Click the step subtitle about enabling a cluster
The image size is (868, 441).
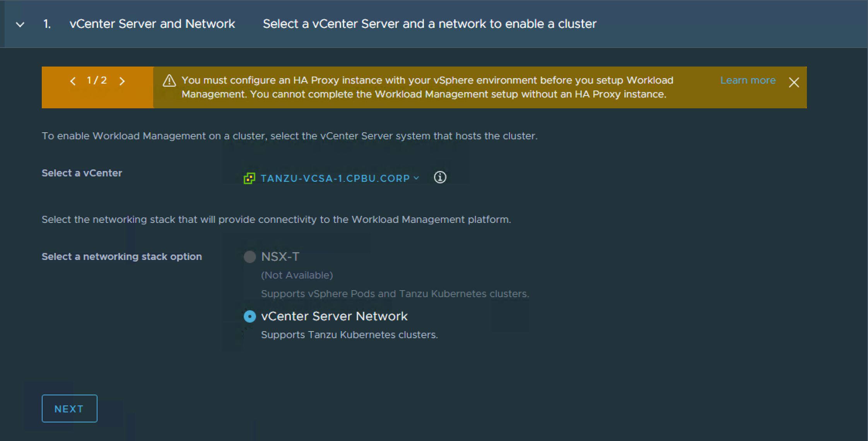pyautogui.click(x=429, y=24)
